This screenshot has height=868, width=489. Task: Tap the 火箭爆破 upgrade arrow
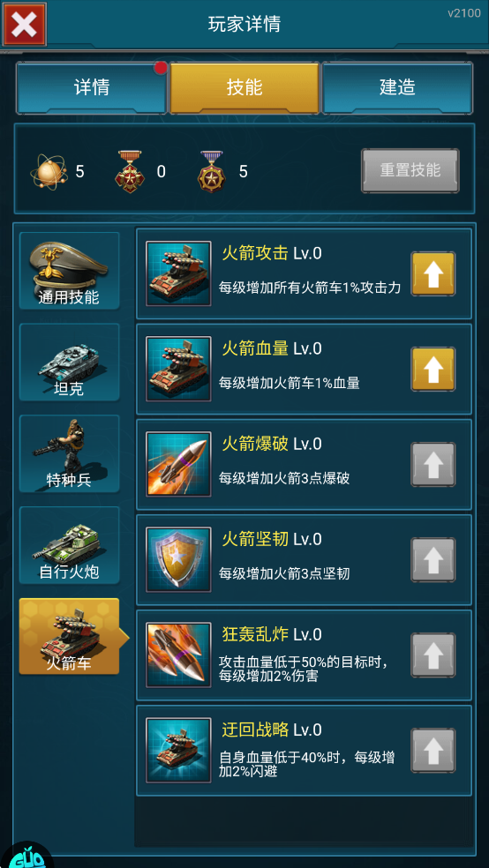(433, 464)
